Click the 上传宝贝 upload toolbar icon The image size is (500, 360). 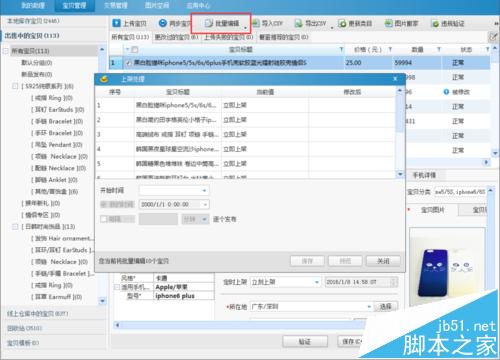116,23
